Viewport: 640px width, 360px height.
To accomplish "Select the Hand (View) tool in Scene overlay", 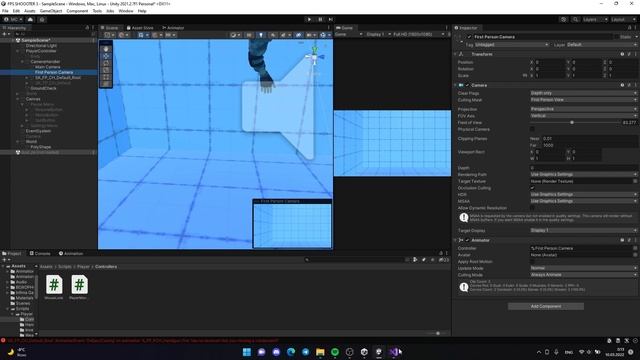I will point(106,49).
